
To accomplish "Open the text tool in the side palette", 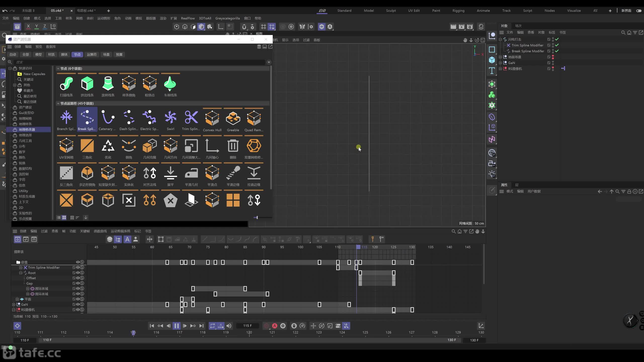I will point(492,71).
